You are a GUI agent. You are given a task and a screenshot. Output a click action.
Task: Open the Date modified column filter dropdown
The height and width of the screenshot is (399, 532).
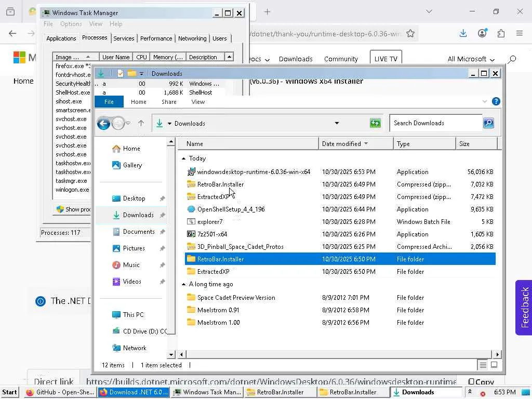pos(366,144)
